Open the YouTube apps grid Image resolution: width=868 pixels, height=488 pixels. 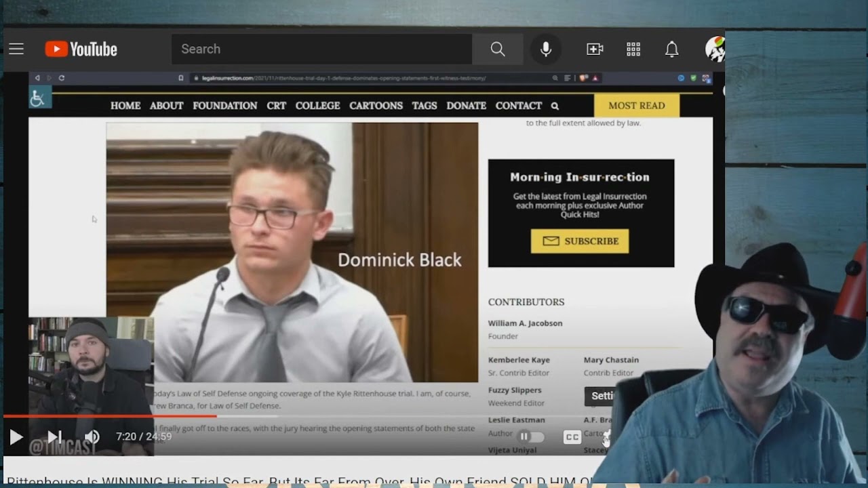coord(633,49)
